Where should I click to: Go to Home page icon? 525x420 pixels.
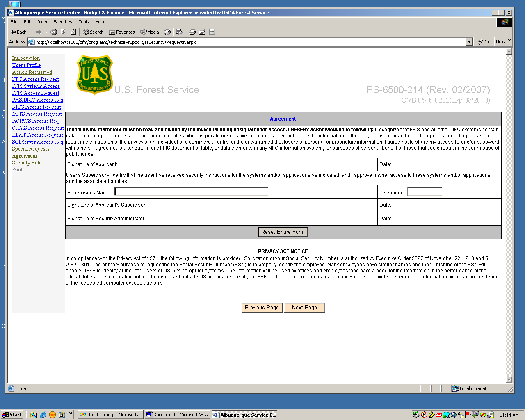(x=73, y=32)
